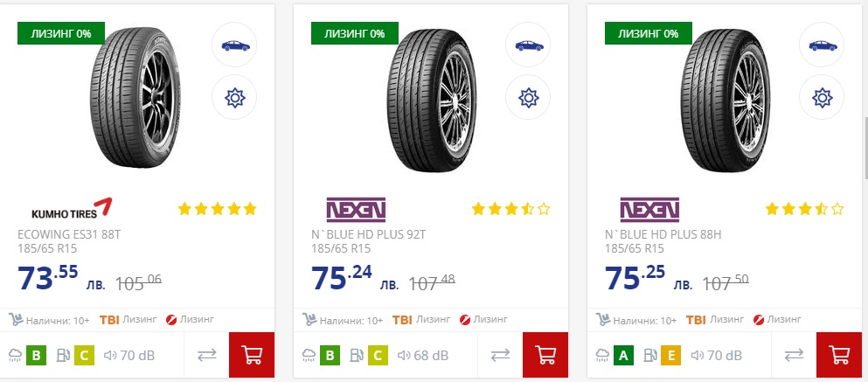Click summer season icon on Kumho card

pos(234,97)
